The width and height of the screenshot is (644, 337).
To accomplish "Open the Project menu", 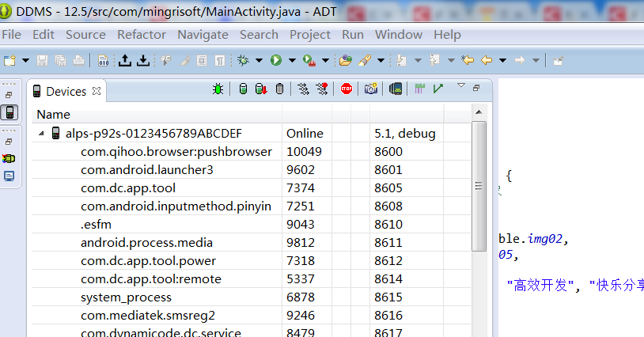I will point(309,35).
